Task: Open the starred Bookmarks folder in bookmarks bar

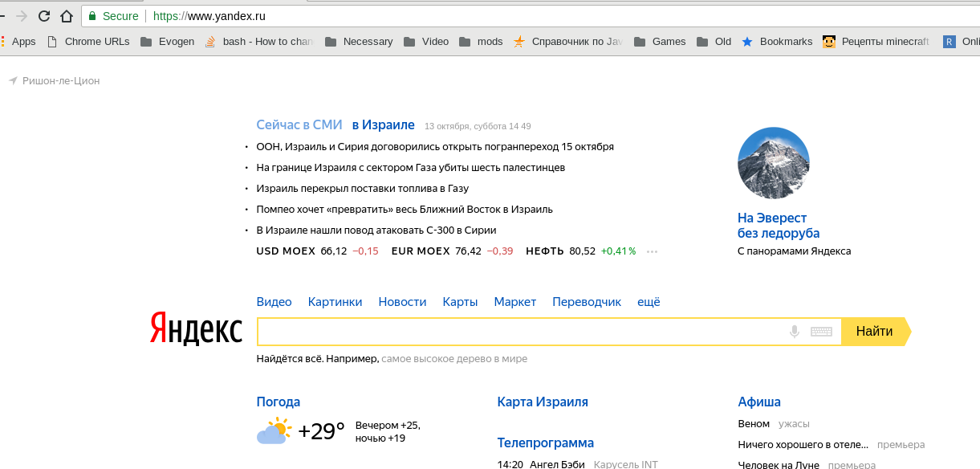Action: [x=777, y=42]
